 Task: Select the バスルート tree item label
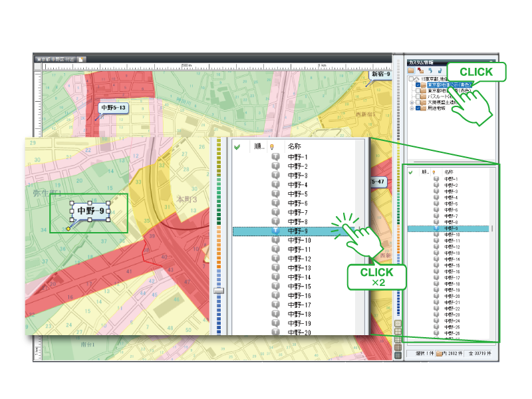[x=440, y=96]
